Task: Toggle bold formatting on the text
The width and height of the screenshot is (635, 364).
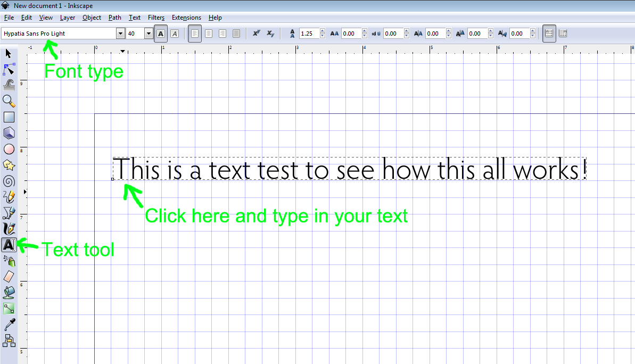Action: point(161,33)
